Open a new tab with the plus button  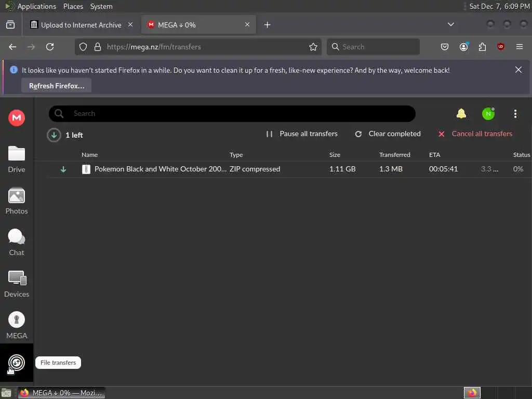pos(268,25)
